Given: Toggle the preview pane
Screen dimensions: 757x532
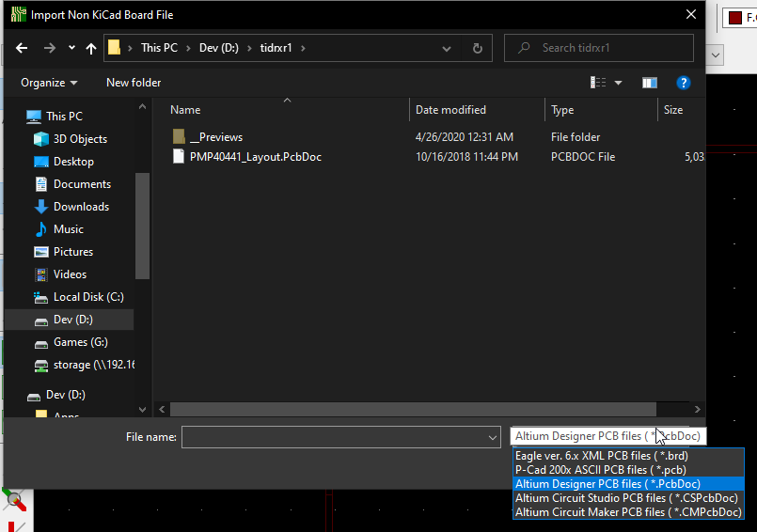Looking at the screenshot, I should [650, 83].
